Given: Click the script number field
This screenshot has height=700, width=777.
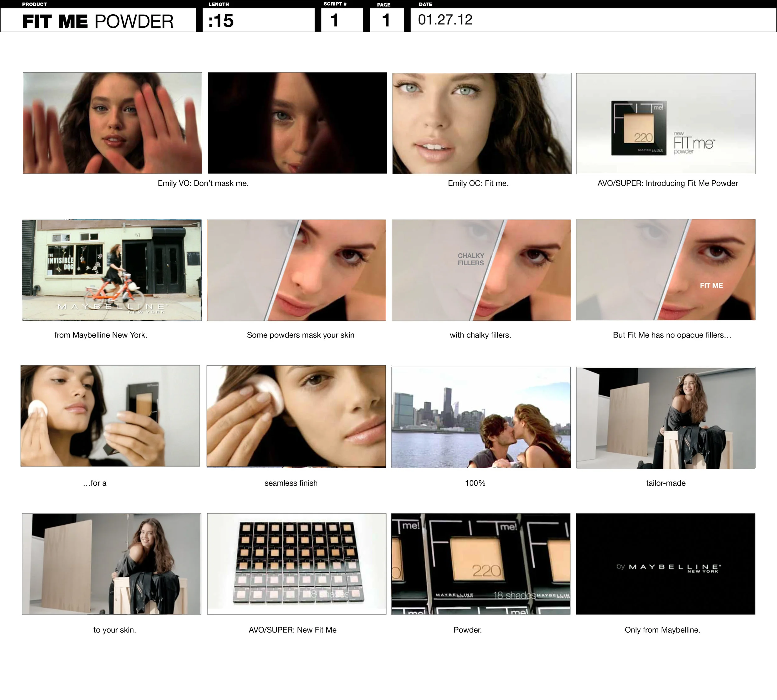Looking at the screenshot, I should tap(342, 21).
